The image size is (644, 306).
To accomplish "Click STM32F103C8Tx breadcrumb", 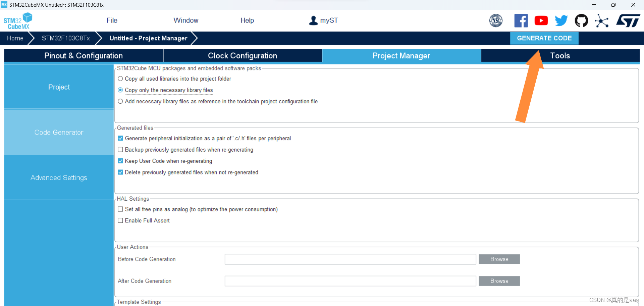I will pos(66,38).
